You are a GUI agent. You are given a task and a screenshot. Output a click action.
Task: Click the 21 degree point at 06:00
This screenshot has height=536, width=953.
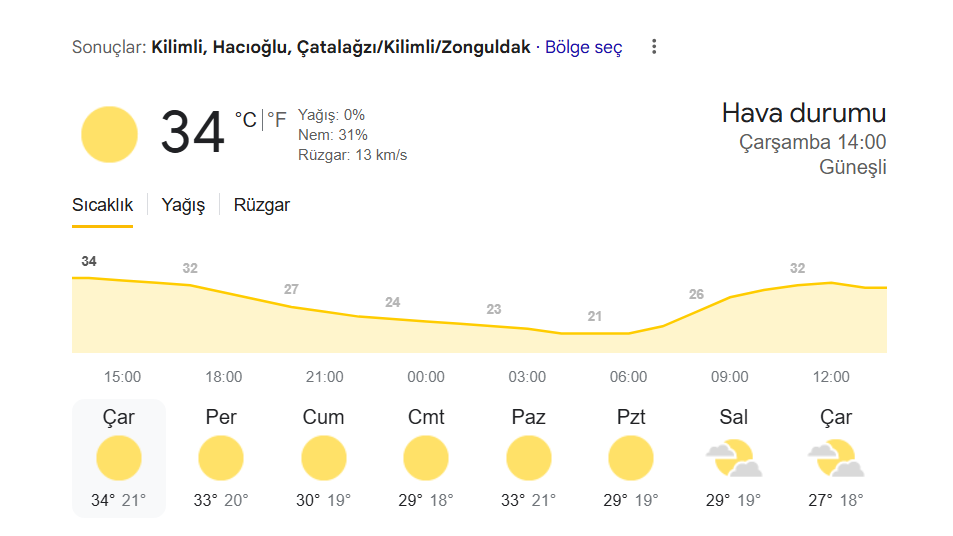[594, 317]
